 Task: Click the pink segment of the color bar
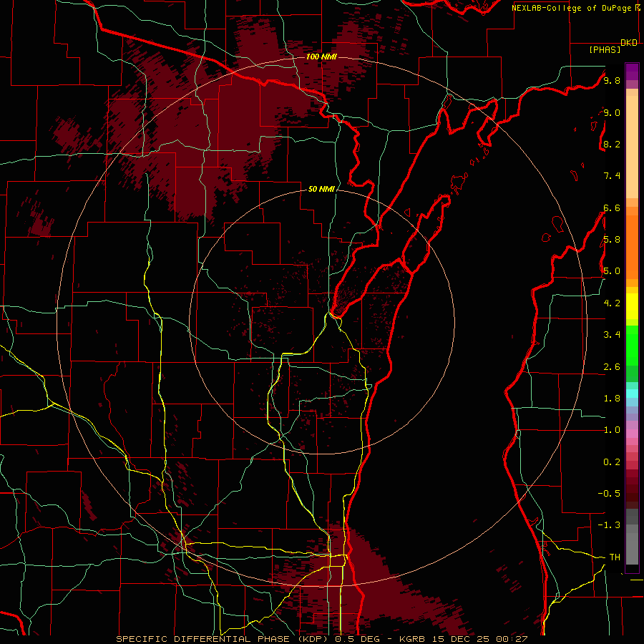632,434
